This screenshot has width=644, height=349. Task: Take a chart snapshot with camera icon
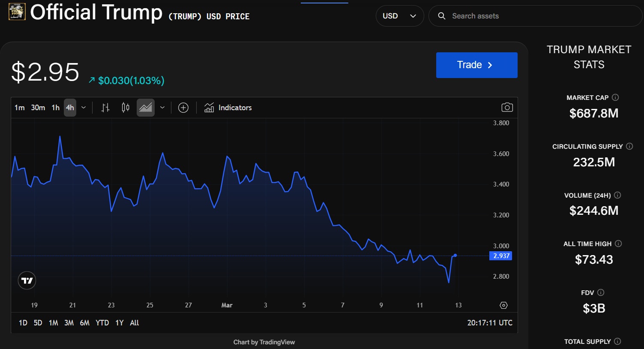[x=507, y=108]
